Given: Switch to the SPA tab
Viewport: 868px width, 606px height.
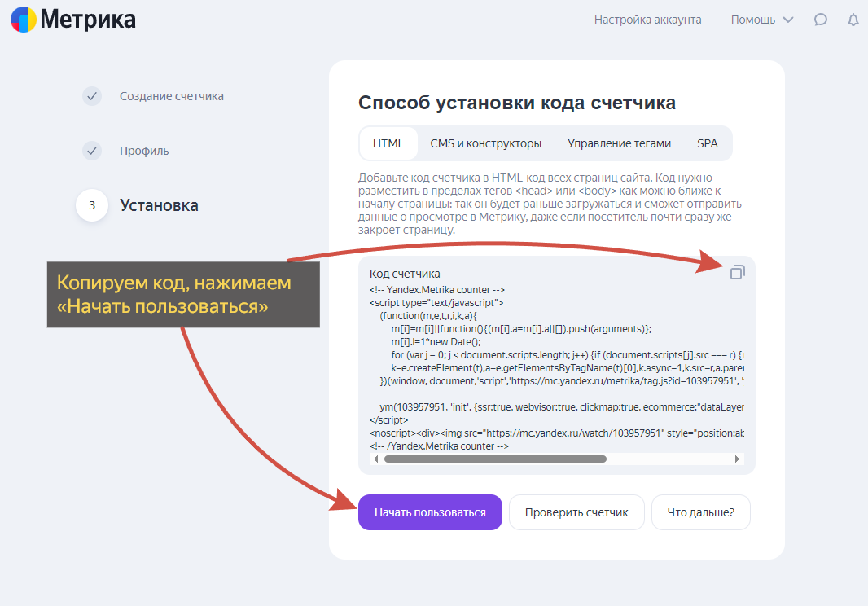Looking at the screenshot, I should (x=707, y=143).
